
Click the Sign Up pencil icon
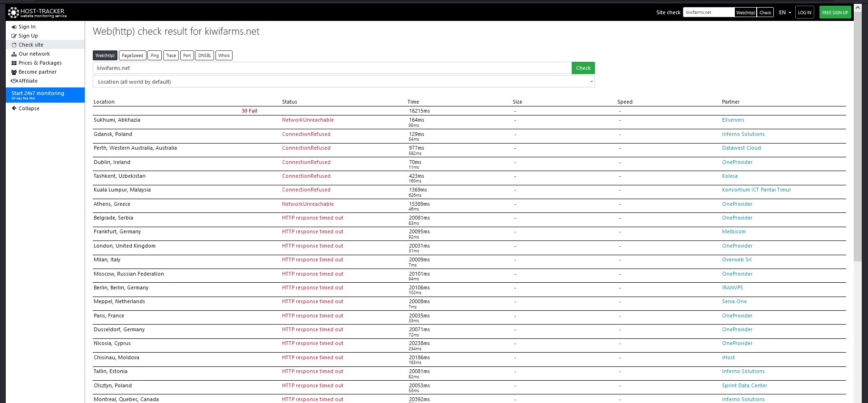14,36
